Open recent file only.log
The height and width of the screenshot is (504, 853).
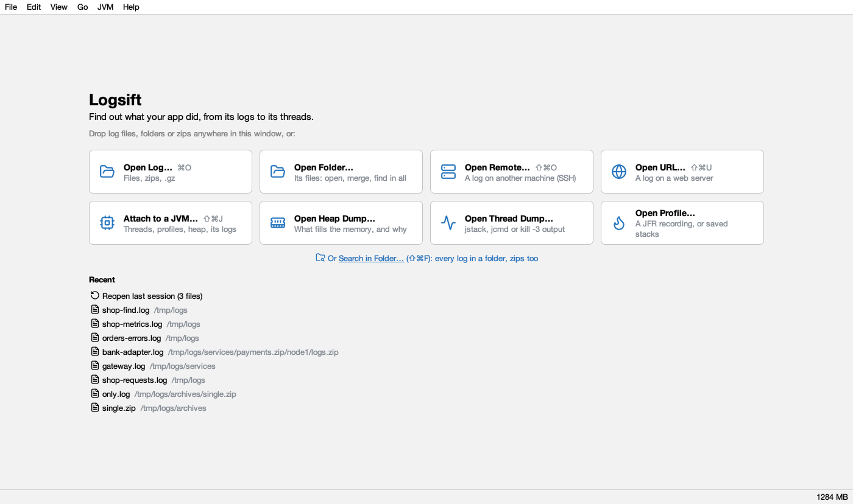(116, 394)
